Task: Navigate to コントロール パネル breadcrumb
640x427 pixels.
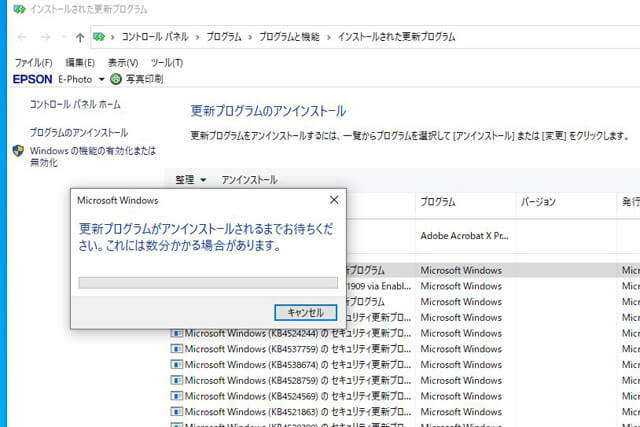Action: point(155,37)
